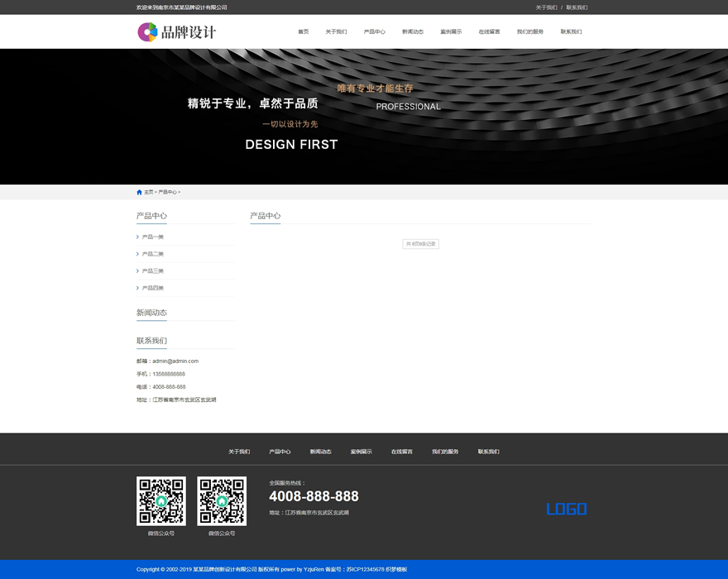The width and height of the screenshot is (728, 579).
Task: Click the 新闻动态 sidebar heading
Action: 151,313
